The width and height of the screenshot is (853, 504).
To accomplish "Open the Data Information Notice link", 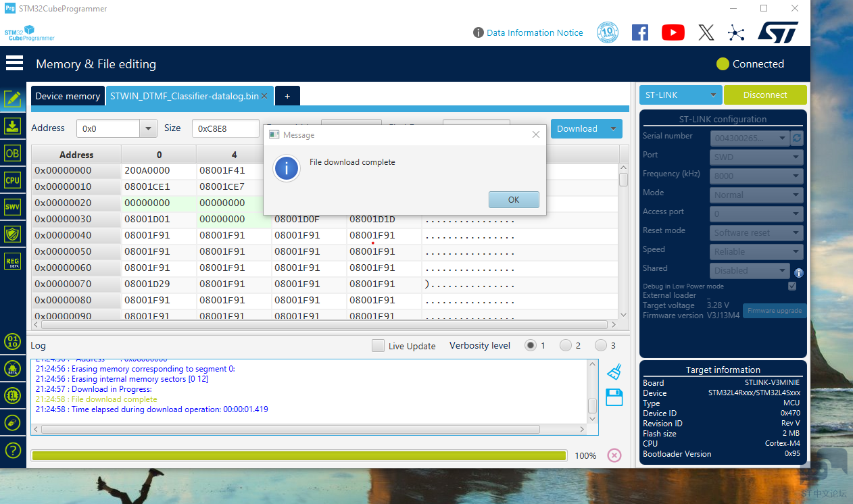I will [535, 32].
